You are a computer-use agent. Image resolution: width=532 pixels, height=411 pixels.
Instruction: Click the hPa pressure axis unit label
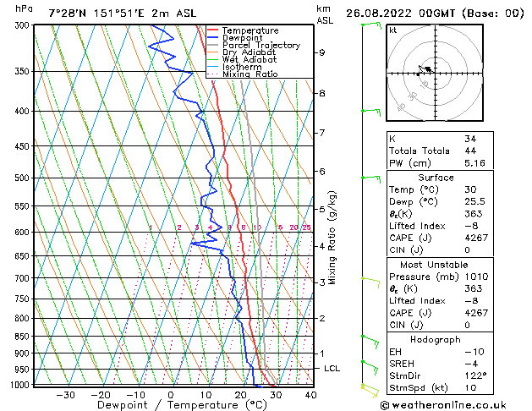coord(24,9)
